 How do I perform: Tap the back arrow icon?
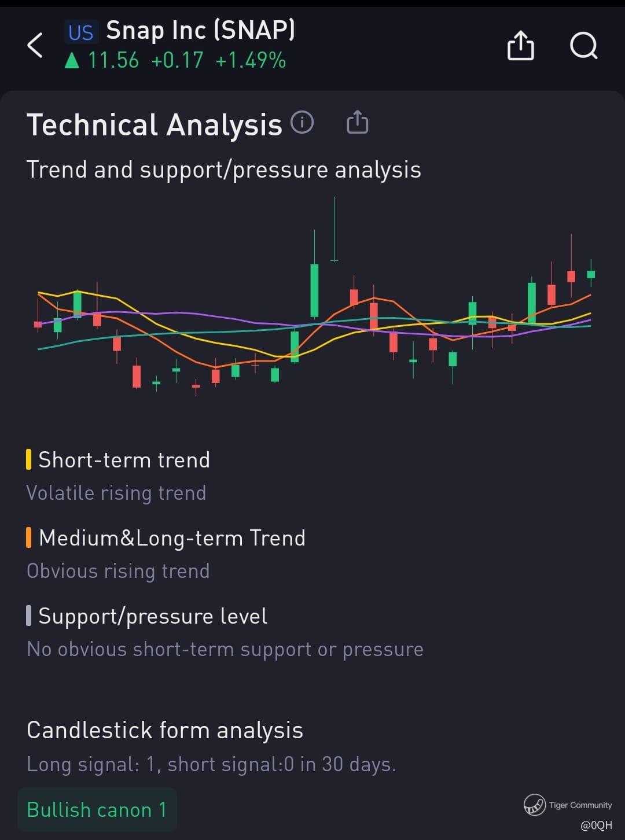coord(35,45)
